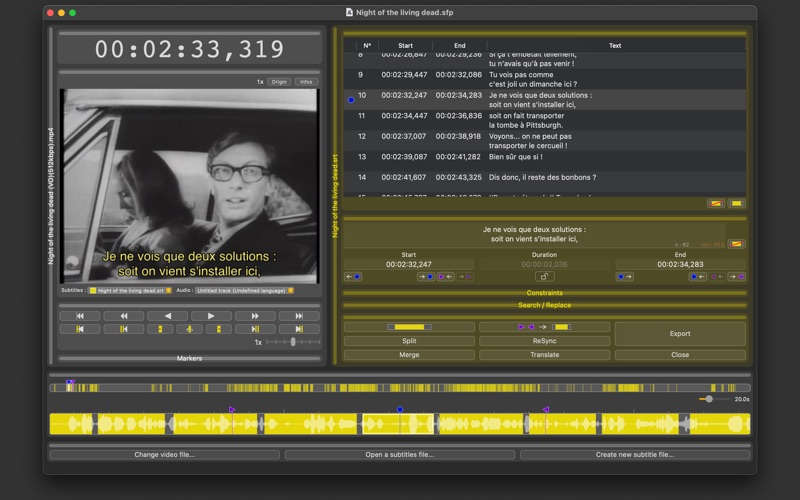Click the fast rewind button
The width and height of the screenshot is (800, 500).
(x=123, y=316)
